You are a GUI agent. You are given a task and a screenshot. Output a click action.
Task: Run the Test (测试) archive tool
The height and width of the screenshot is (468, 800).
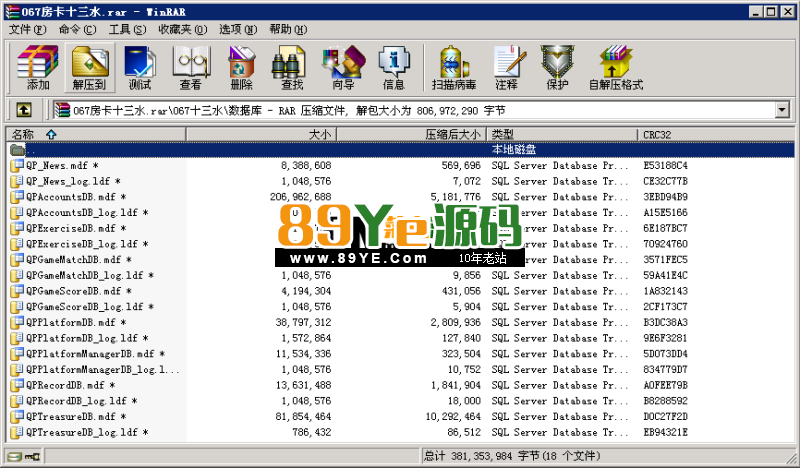(140, 67)
